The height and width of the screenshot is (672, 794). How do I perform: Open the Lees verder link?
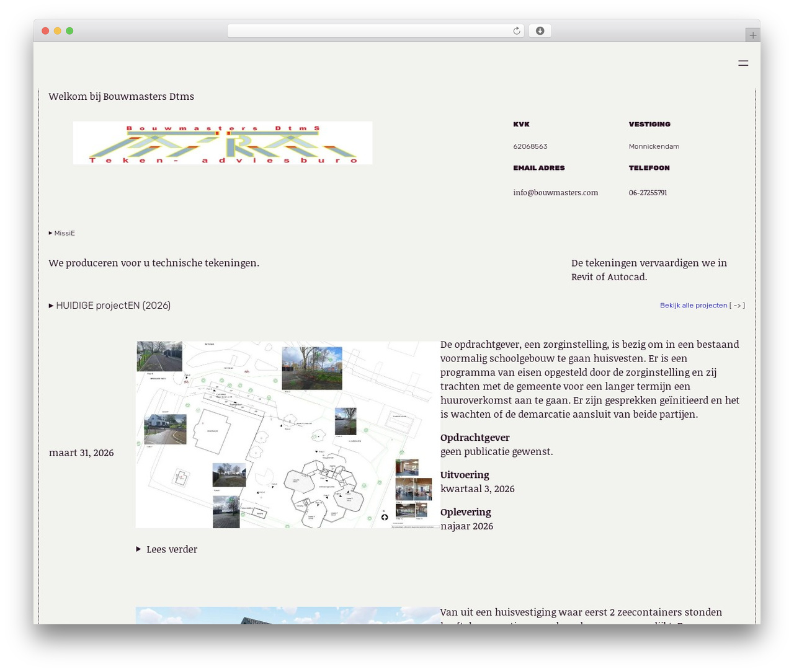click(x=167, y=549)
